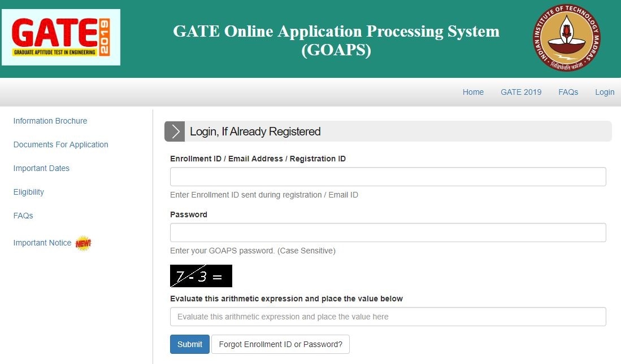The height and width of the screenshot is (364, 621).
Task: Open the GATE 2019 navigation link
Action: pyautogui.click(x=521, y=92)
